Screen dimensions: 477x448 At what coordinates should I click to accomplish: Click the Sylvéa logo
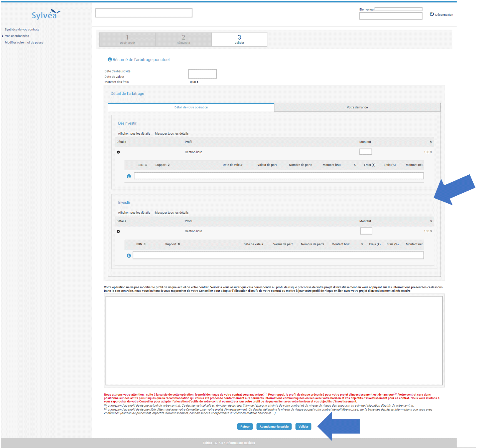pyautogui.click(x=46, y=15)
